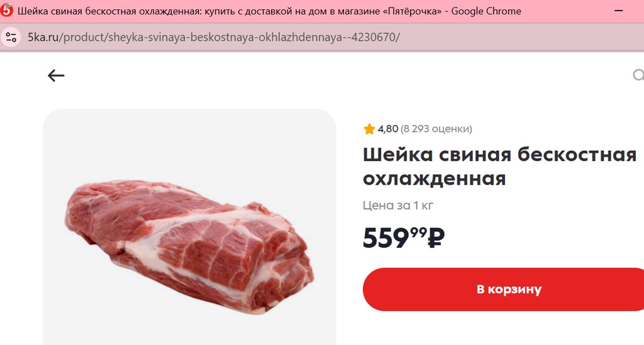The width and height of the screenshot is (644, 345).
Task: Focus the 5ka.ru address bar URL
Action: pos(214,37)
